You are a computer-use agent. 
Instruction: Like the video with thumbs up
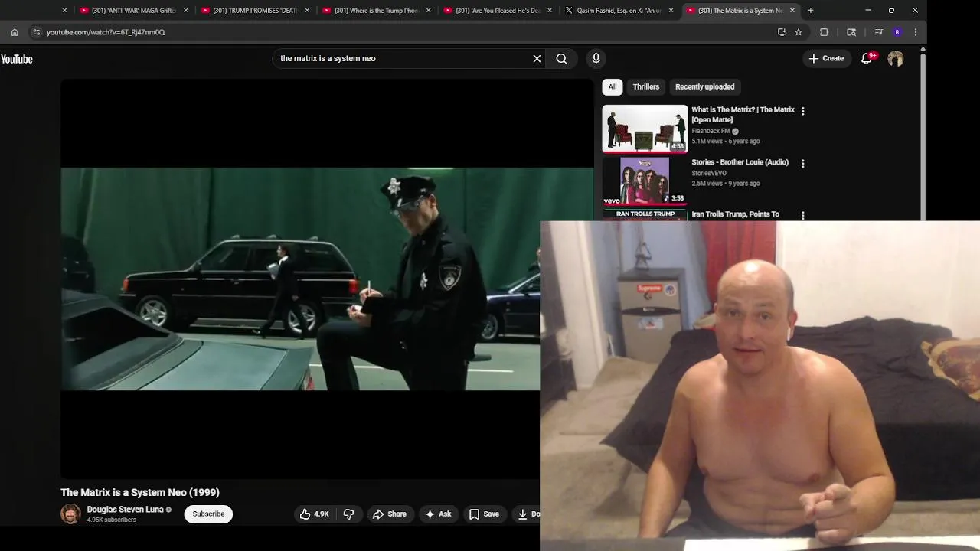click(315, 514)
